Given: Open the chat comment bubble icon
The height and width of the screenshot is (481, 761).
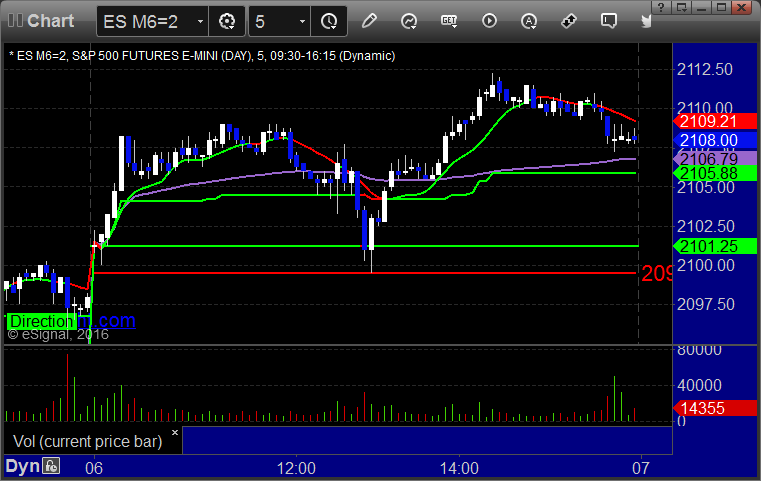Looking at the screenshot, I should coord(609,21).
